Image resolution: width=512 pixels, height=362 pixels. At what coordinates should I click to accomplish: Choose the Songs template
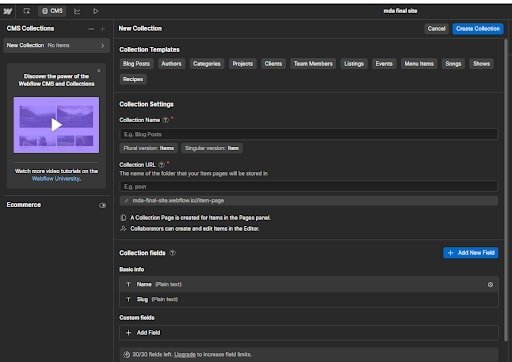(453, 64)
